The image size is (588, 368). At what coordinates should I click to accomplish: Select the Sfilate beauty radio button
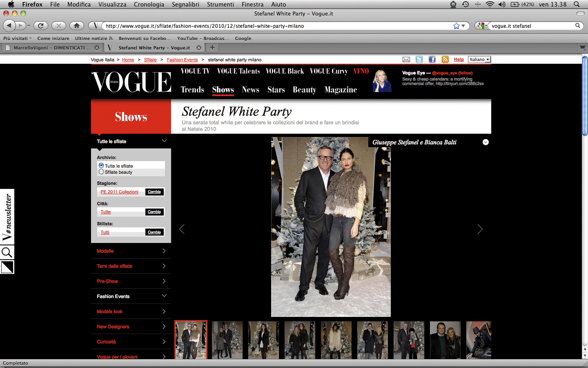pyautogui.click(x=101, y=172)
